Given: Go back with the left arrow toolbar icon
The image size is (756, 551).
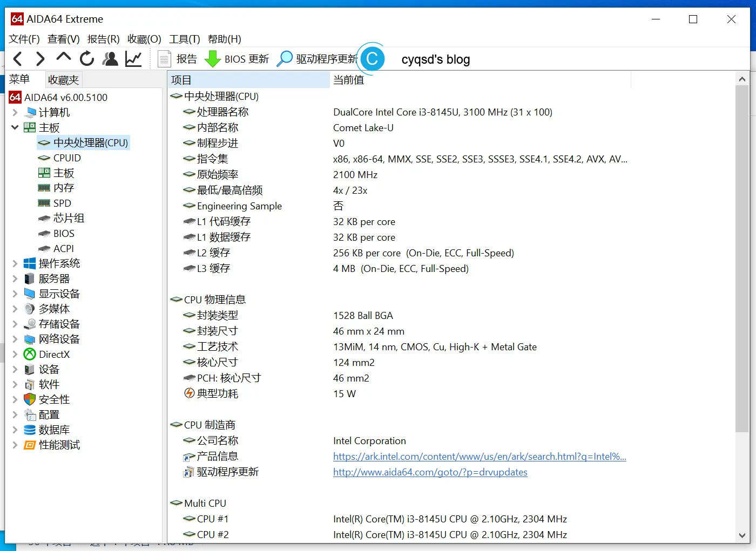Looking at the screenshot, I should [18, 59].
